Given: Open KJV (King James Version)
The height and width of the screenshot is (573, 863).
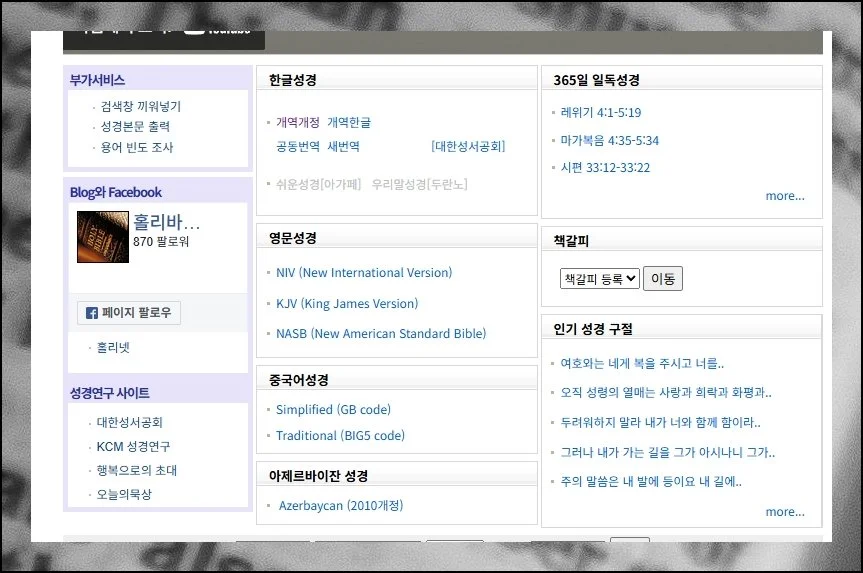Looking at the screenshot, I should coord(347,304).
